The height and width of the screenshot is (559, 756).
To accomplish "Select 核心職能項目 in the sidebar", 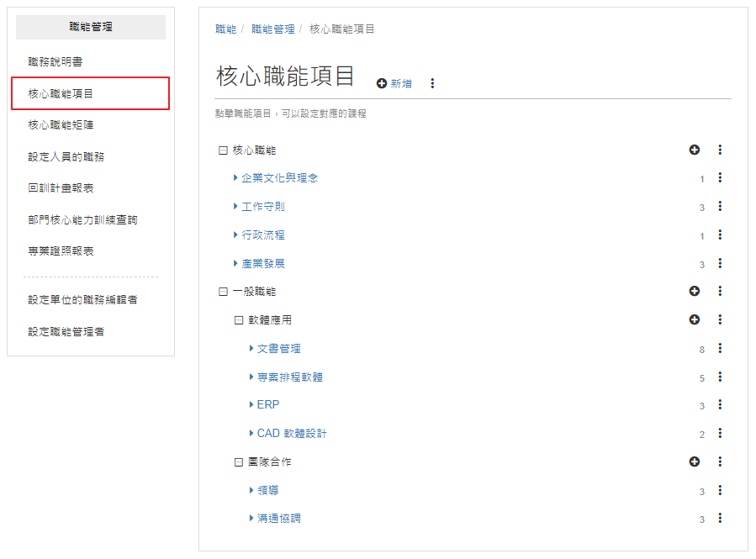I will 91,93.
